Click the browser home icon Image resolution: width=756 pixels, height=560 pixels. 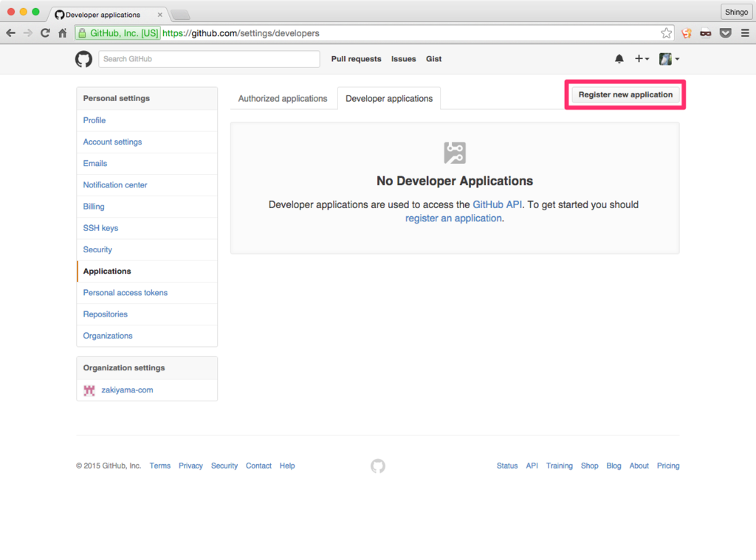click(x=63, y=32)
